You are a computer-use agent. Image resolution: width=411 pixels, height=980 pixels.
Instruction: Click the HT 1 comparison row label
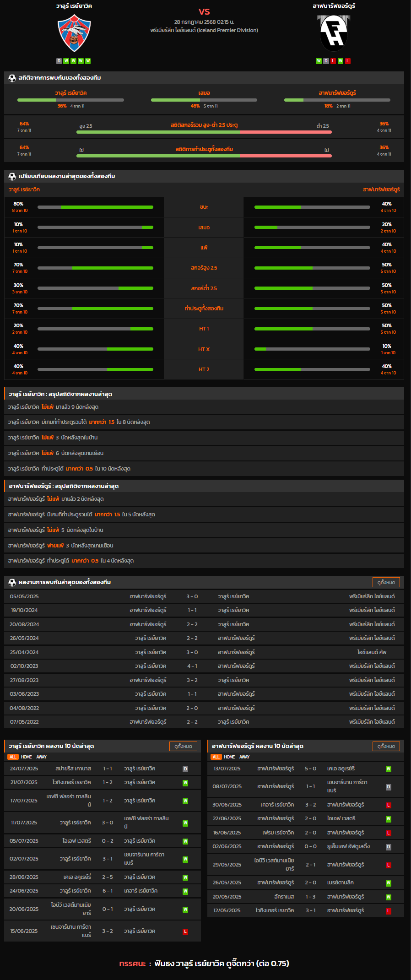[204, 329]
